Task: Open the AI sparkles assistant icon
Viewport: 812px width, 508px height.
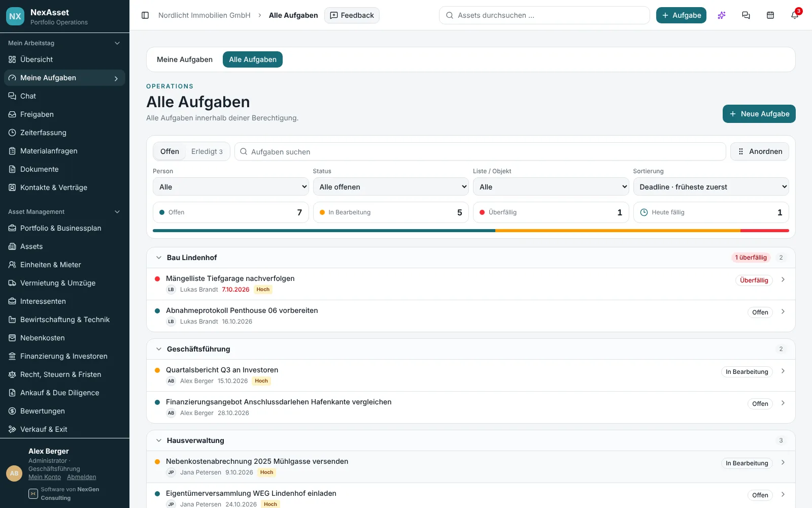Action: point(722,15)
